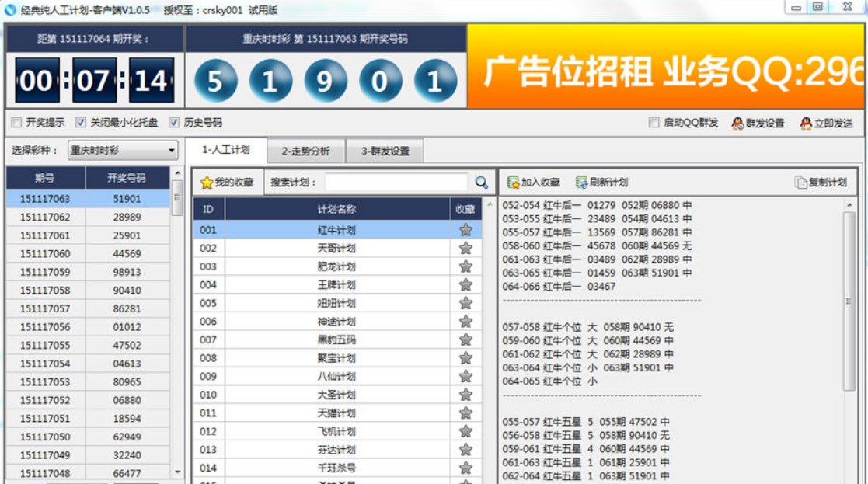Select 肥龙计划 row in plan list
This screenshot has height=484, width=868.
click(x=336, y=266)
